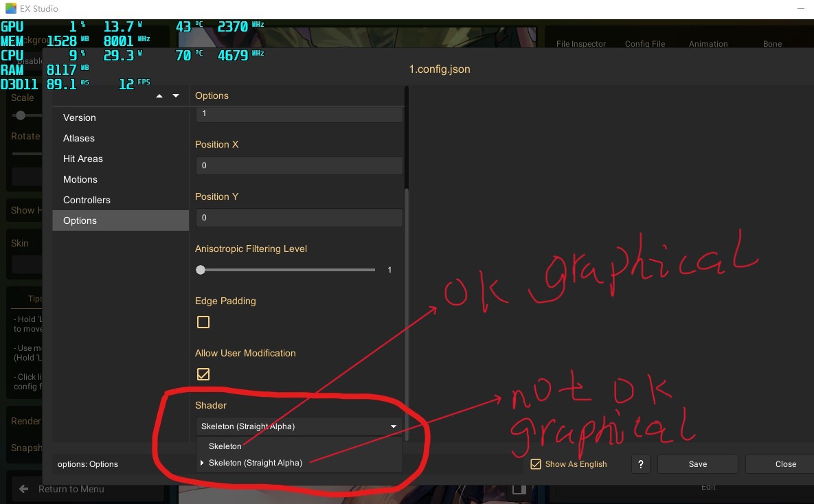814x504 pixels.
Task: Choose Skeleton (Straight Alpha) from the shader list
Action: pyautogui.click(x=299, y=463)
